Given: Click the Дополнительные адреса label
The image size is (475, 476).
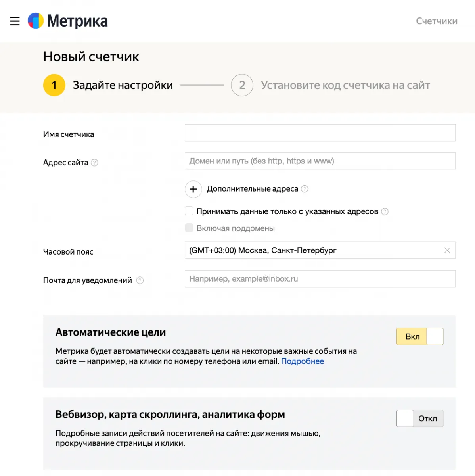Looking at the screenshot, I should 252,189.
